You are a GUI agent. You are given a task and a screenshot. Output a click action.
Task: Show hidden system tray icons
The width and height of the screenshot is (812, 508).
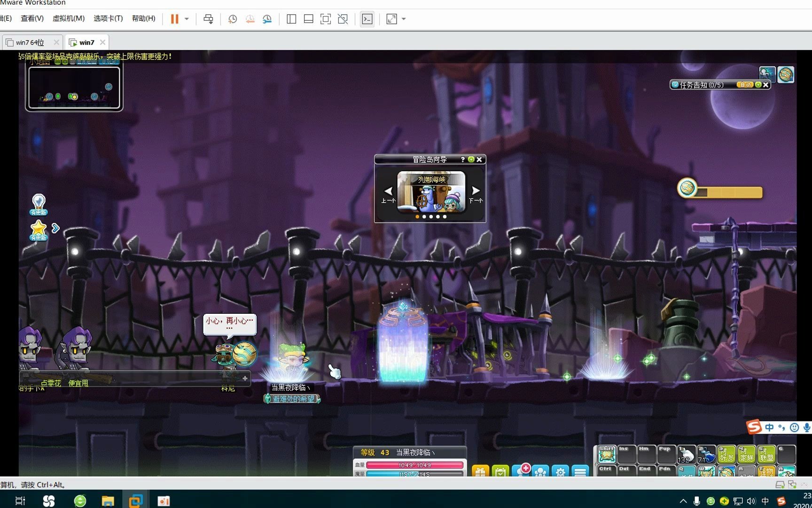(x=683, y=501)
